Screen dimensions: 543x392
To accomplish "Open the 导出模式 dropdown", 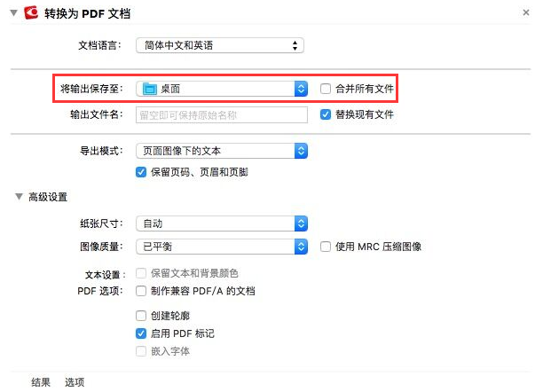I will click(x=223, y=151).
